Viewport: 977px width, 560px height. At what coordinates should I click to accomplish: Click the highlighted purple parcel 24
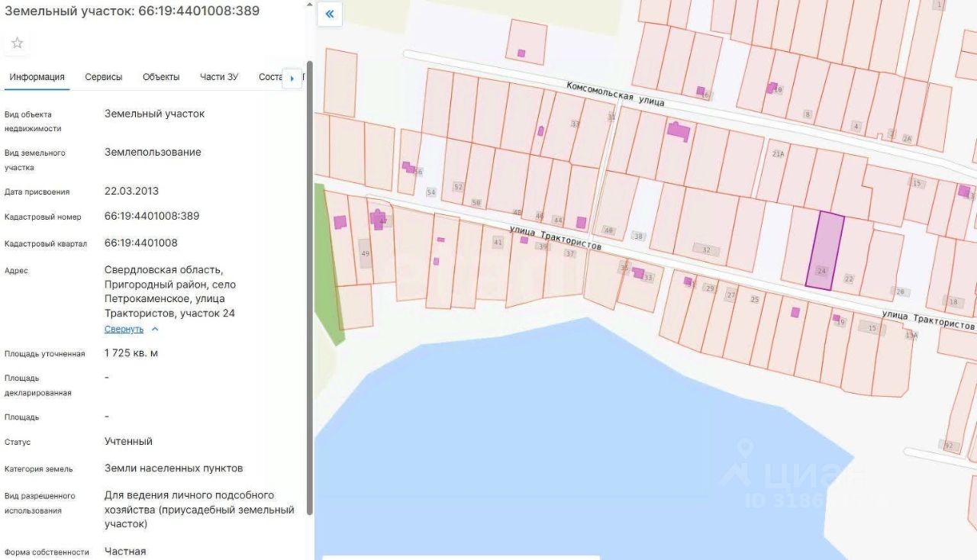825,250
